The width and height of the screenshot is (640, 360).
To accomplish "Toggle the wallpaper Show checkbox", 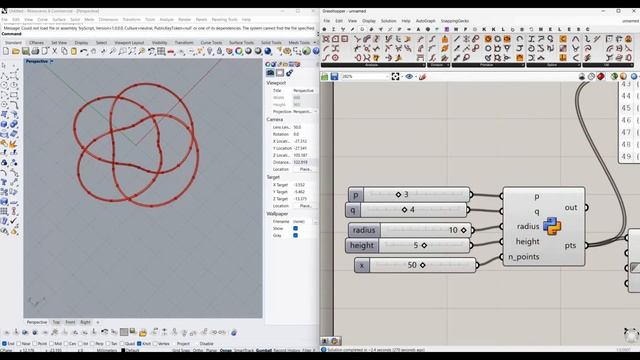I will (296, 229).
